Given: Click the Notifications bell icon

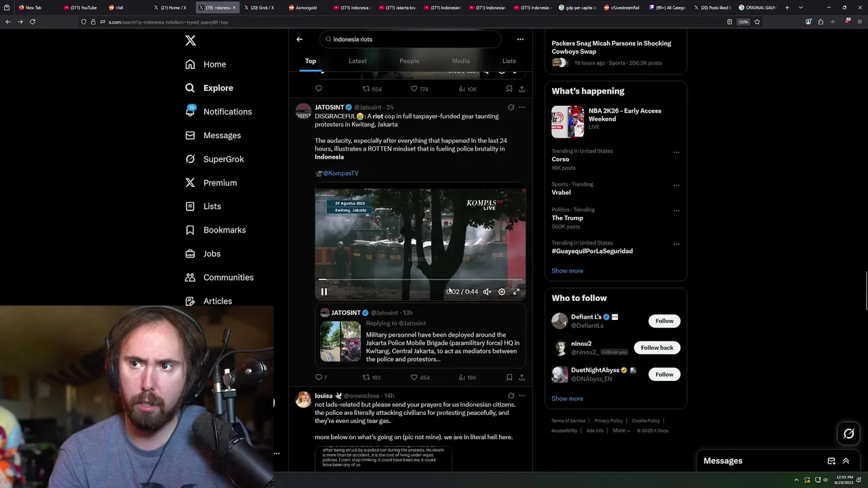Looking at the screenshot, I should [x=191, y=112].
